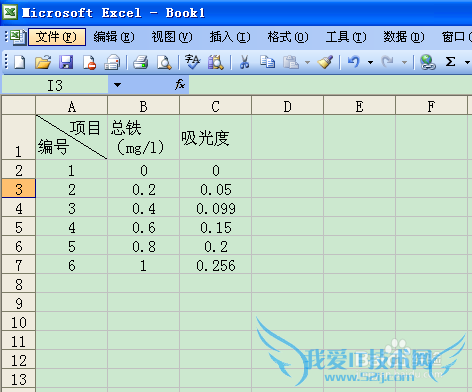The image size is (472, 392).
Task: Select highlighted row 3 header
Action: click(19, 189)
